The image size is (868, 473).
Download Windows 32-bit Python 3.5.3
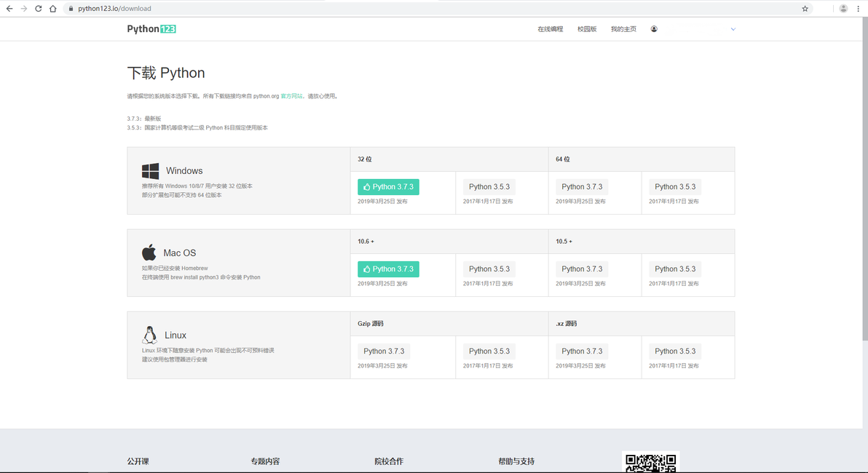coord(489,187)
